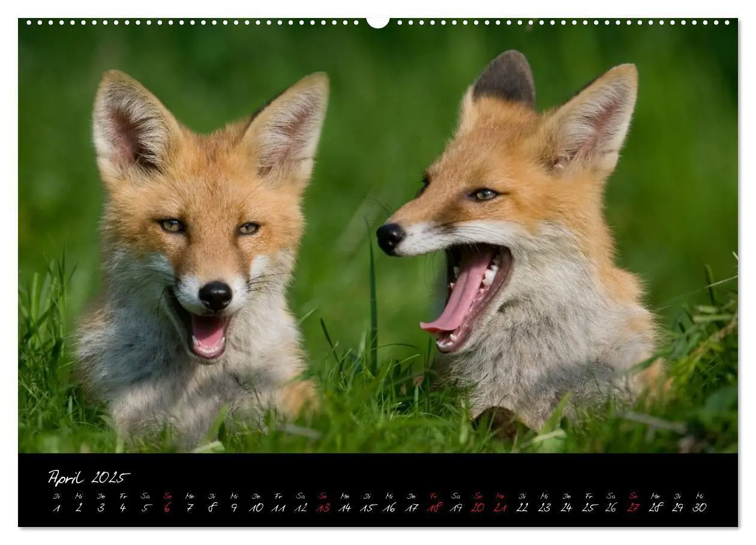Pick date 9 in the calendar row
This screenshot has height=545, width=756.
click(234, 508)
